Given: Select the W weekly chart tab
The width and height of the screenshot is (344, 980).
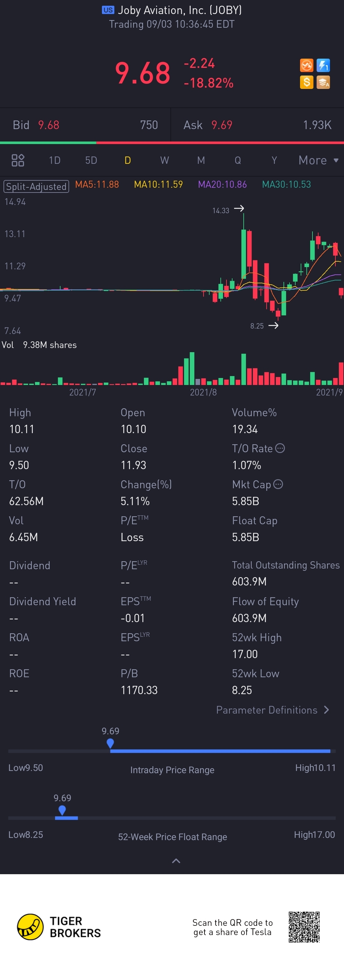Looking at the screenshot, I should (164, 160).
